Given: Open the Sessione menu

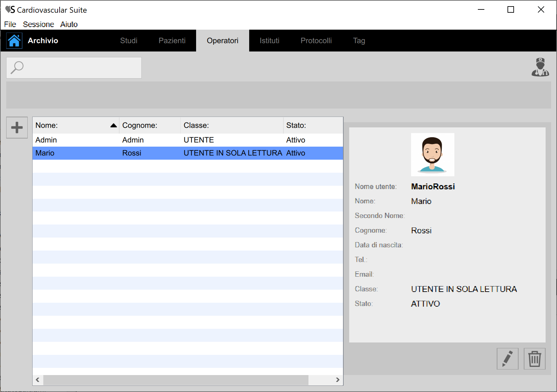Looking at the screenshot, I should [38, 24].
